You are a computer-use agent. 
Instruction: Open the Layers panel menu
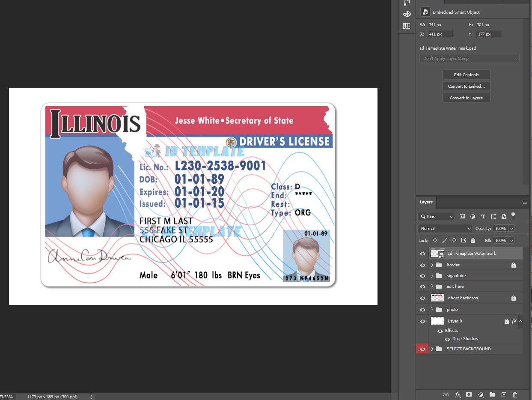click(x=525, y=202)
